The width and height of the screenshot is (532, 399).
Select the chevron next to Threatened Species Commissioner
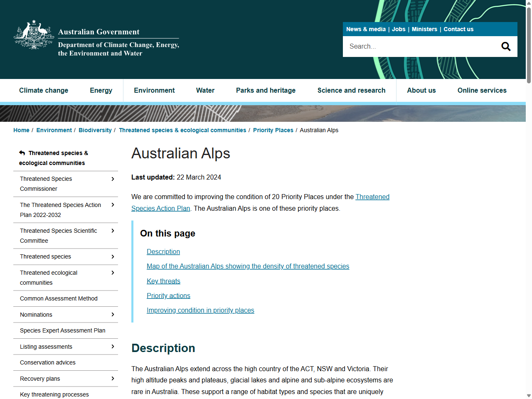click(x=112, y=179)
